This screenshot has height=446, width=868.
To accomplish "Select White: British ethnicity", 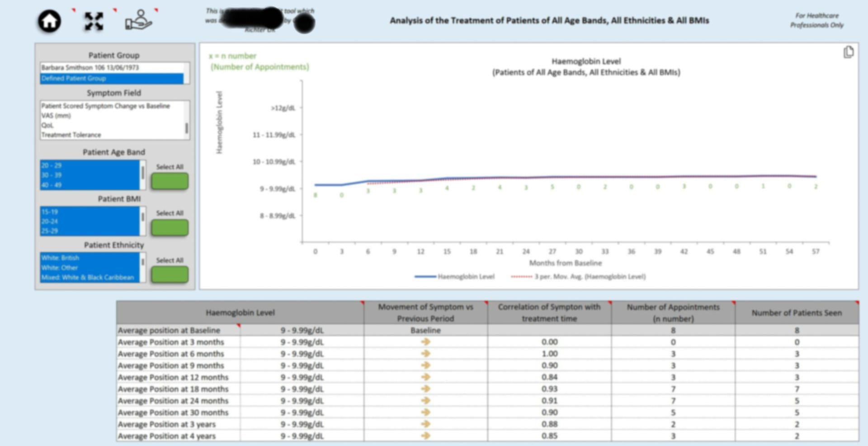I will [90, 258].
